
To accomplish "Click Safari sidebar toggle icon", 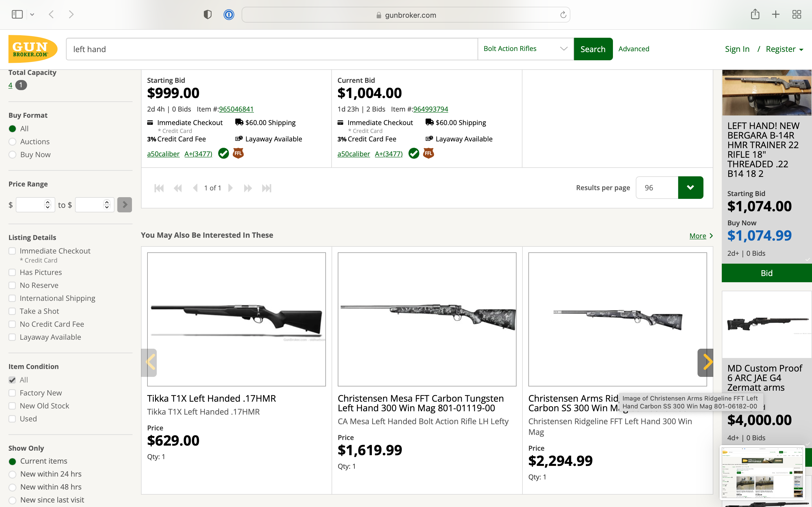I will [17, 14].
